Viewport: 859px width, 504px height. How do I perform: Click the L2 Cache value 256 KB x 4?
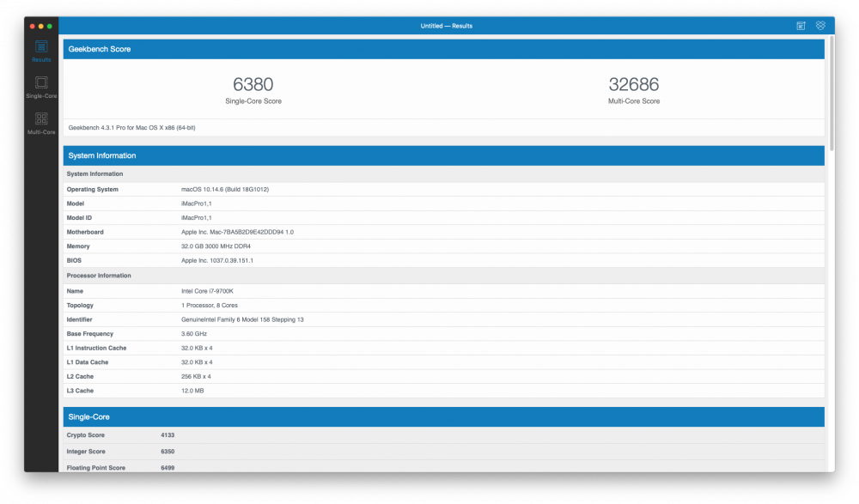(x=196, y=377)
